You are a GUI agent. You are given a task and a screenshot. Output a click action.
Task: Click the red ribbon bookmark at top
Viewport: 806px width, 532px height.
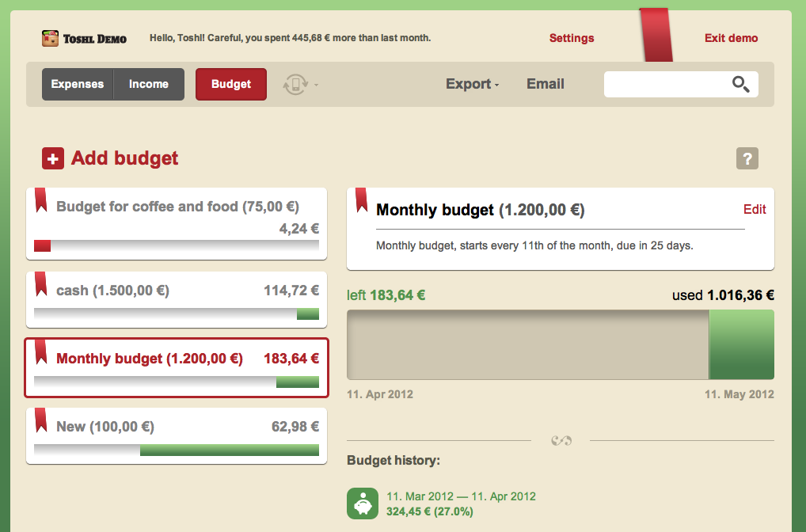(656, 35)
